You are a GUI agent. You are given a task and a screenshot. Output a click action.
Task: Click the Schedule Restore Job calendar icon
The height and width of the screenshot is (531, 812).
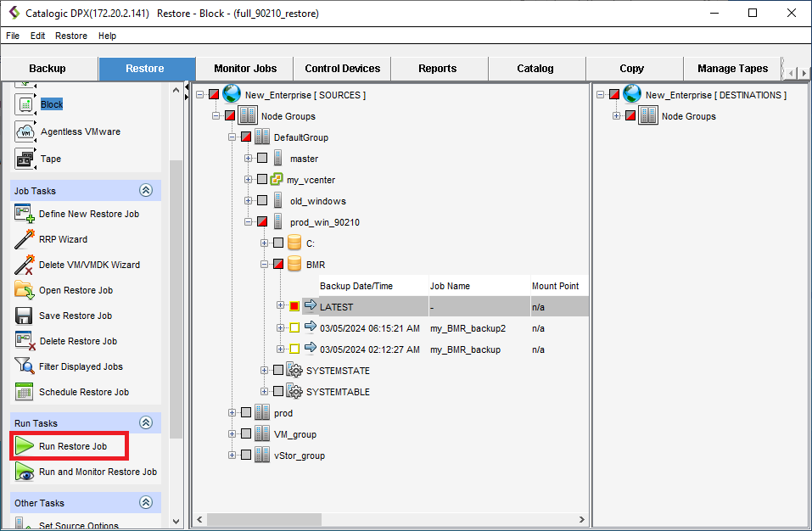click(x=25, y=392)
